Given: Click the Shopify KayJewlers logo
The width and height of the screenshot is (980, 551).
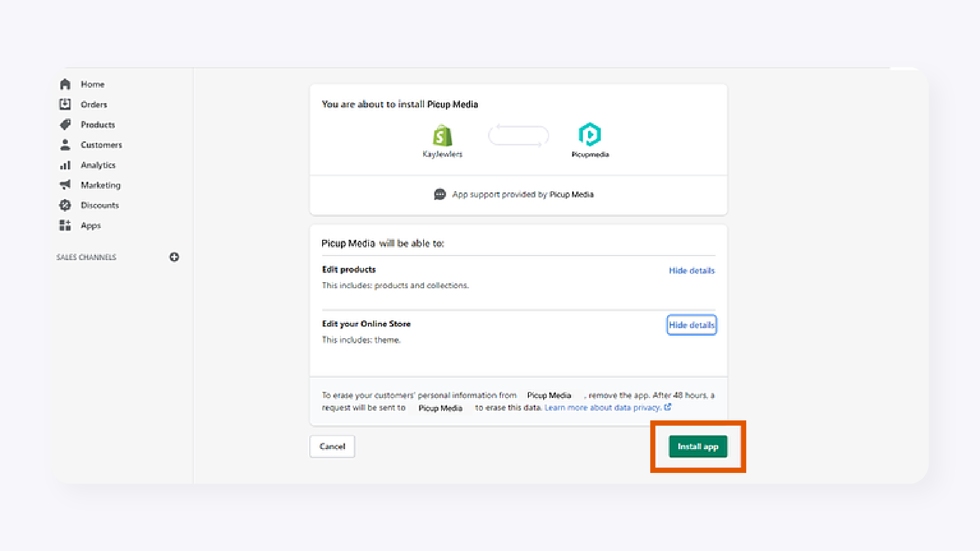Looking at the screenshot, I should [x=442, y=136].
